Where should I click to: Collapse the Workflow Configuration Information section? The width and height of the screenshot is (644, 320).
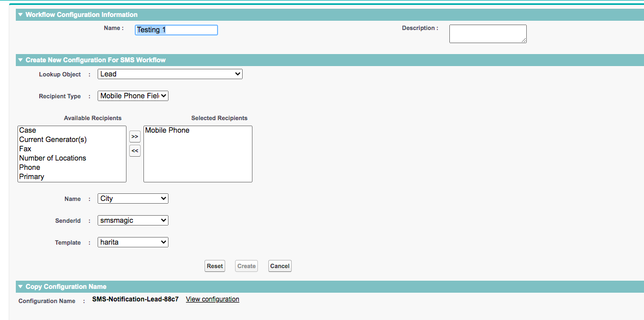(20, 14)
